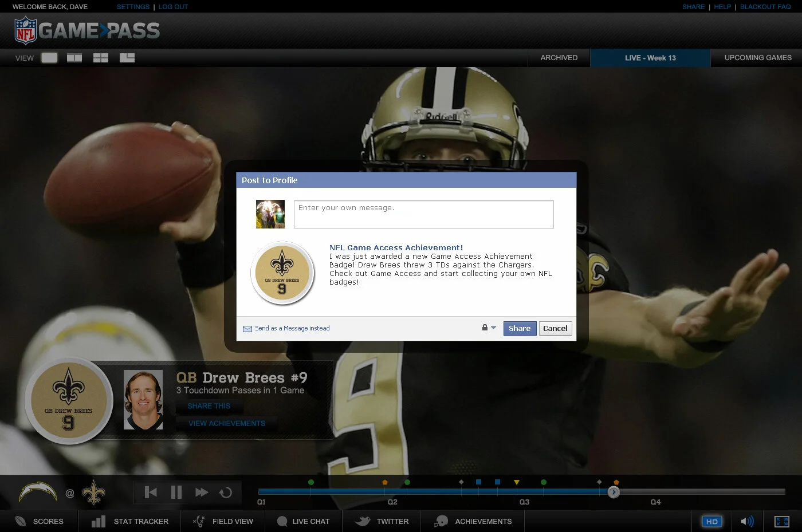Switch to fullscreen mode
802x532 pixels.
click(x=782, y=522)
